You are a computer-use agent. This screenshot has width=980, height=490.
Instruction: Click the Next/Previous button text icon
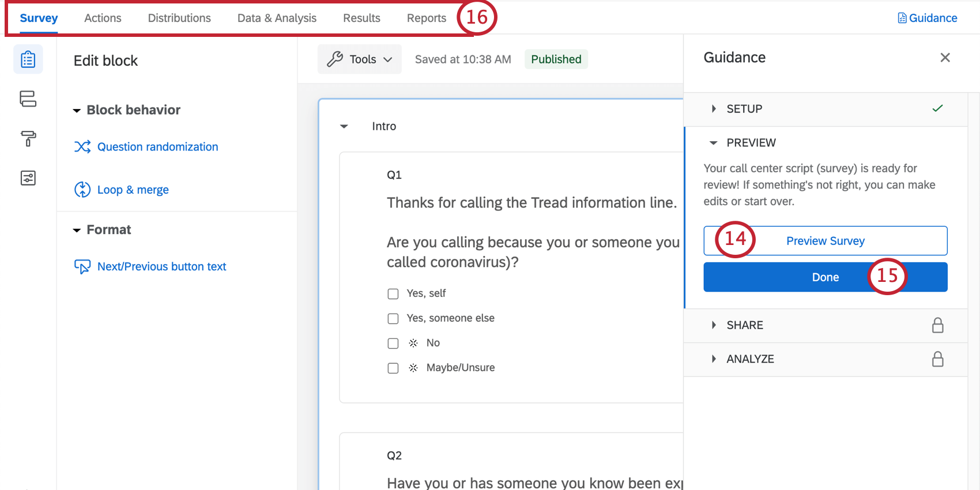click(82, 266)
